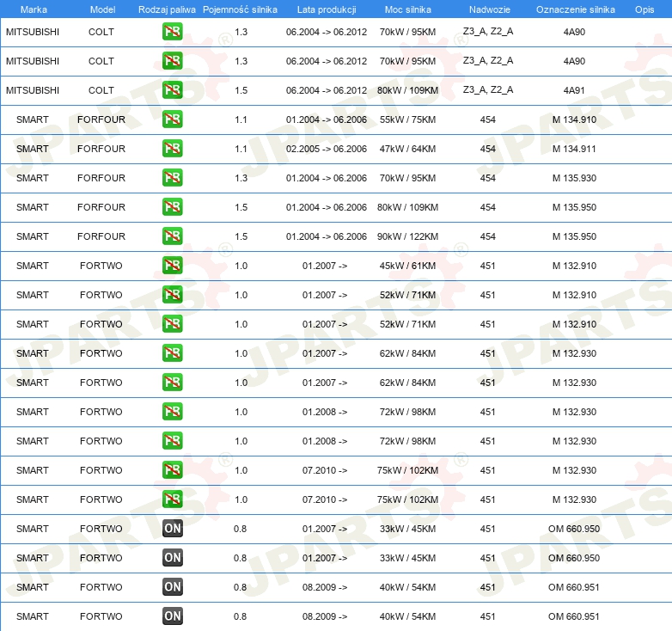
Task: Click the Model column header
Action: point(101,9)
